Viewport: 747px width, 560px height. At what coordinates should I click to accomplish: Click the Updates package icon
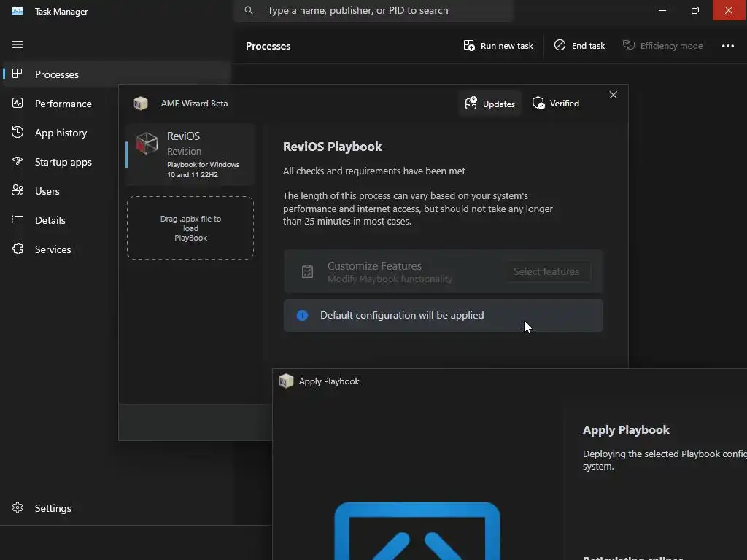[x=471, y=103]
